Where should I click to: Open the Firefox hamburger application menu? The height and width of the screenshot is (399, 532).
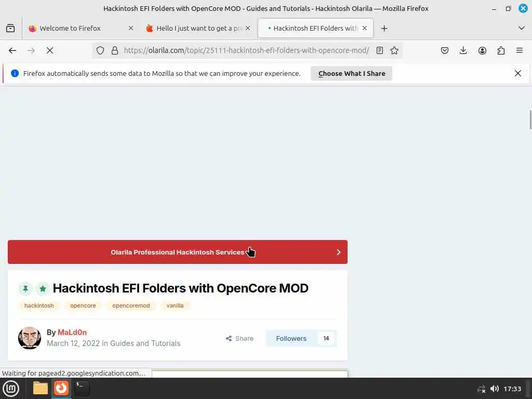click(x=520, y=50)
